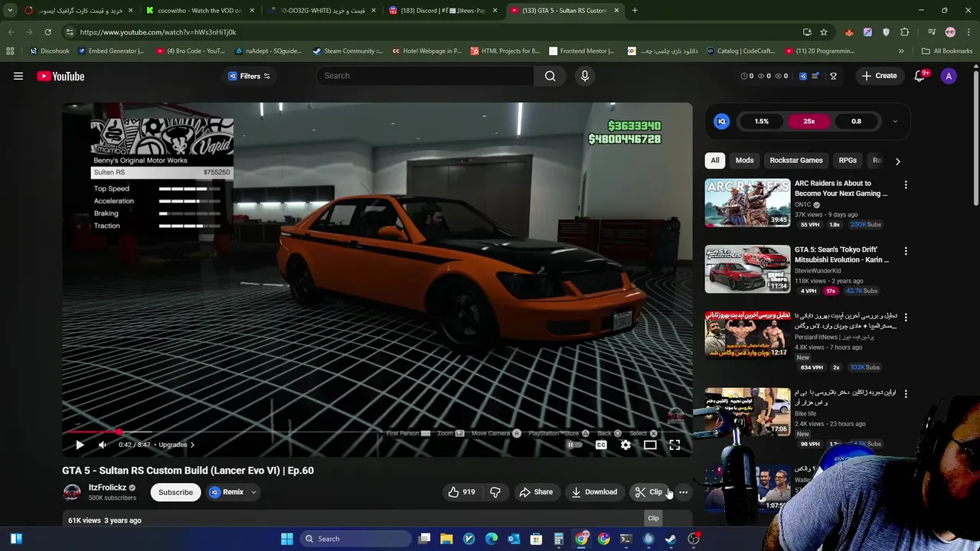Open the ItzFrolickz channel name link
The image size is (980, 551).
[107, 487]
